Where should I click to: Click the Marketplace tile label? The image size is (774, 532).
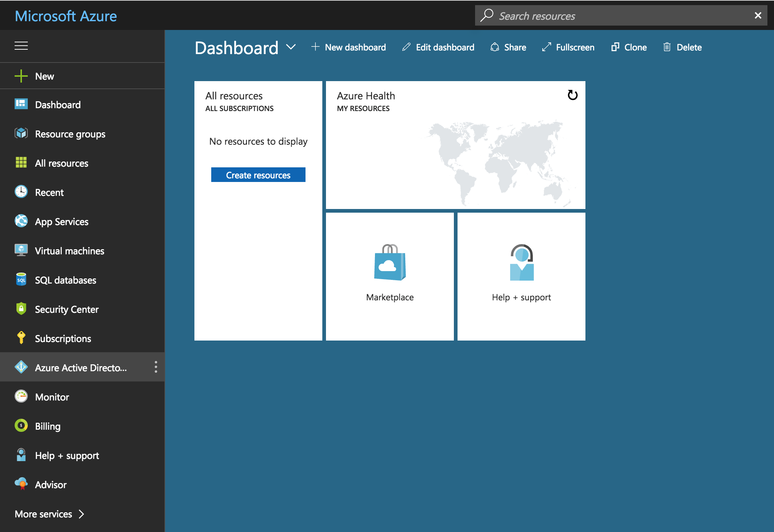(390, 297)
